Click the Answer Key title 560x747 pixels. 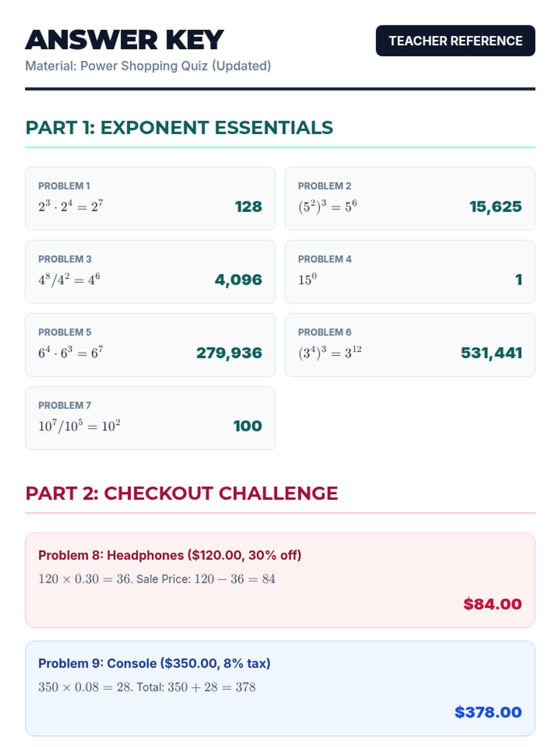pos(124,40)
